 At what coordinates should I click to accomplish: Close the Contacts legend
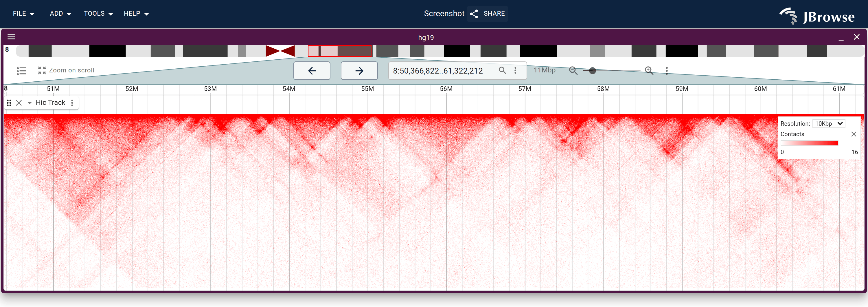coord(854,134)
